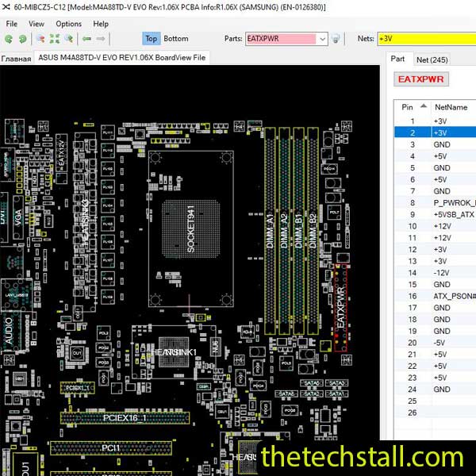This screenshot has width=476, height=476.
Task: Click the DIMM_A2 memory slot
Action: pos(284,231)
